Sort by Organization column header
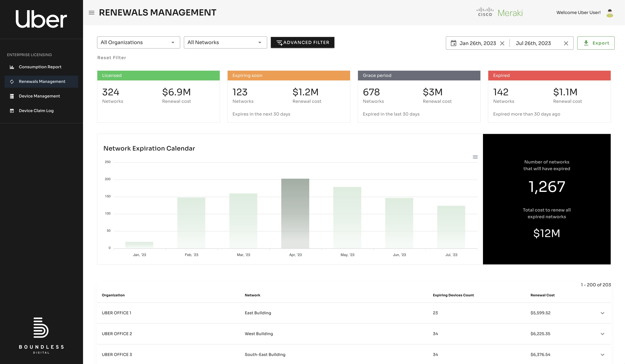The image size is (625, 364). click(x=113, y=295)
